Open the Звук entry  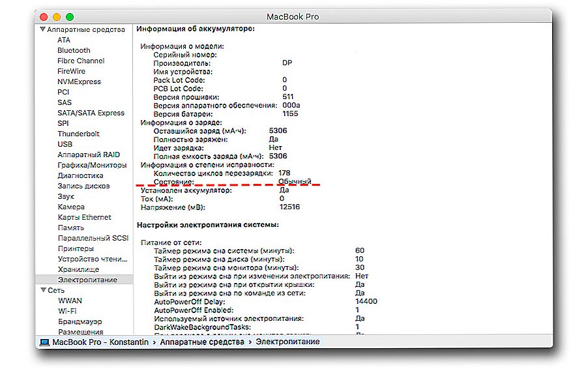pyautogui.click(x=66, y=196)
